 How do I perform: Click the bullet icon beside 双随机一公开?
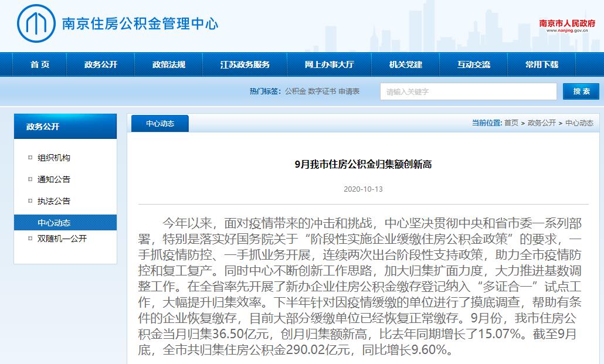30,239
